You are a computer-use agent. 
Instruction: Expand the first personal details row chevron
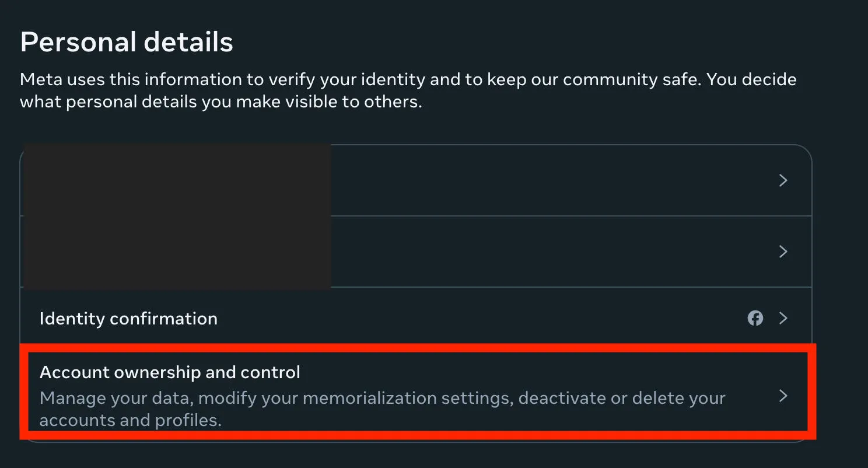783,180
